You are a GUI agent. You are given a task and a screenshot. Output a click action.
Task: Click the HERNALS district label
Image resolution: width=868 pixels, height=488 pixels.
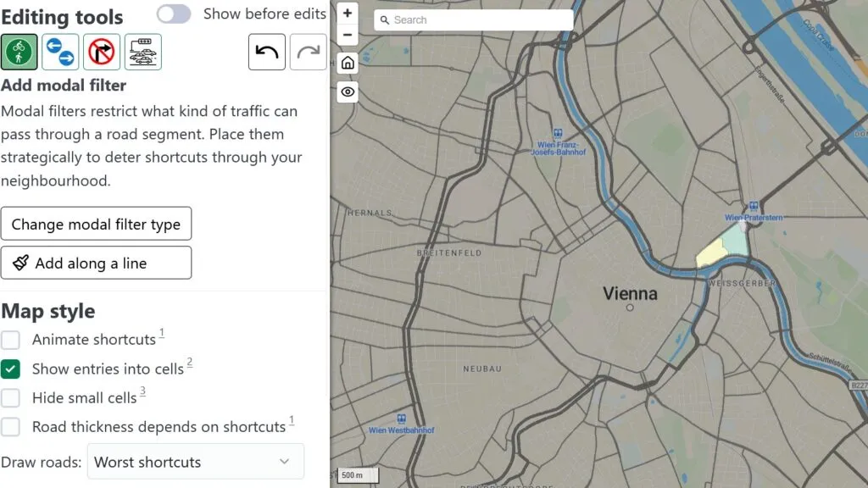tap(370, 213)
